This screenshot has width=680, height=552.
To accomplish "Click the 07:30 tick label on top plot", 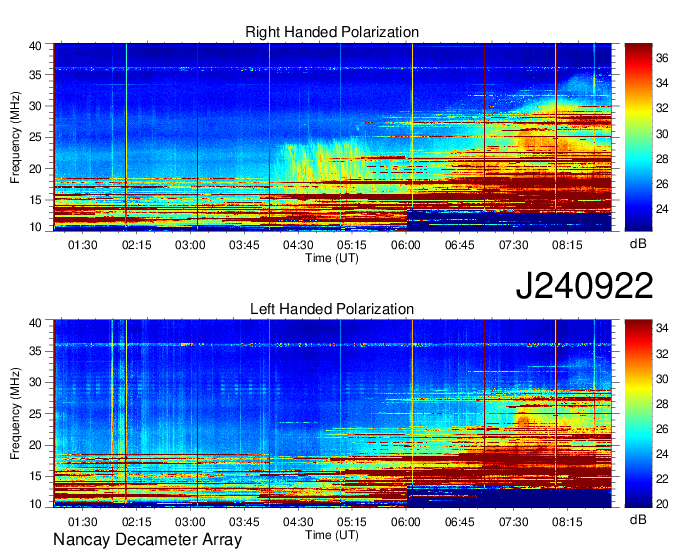I will click(513, 245).
